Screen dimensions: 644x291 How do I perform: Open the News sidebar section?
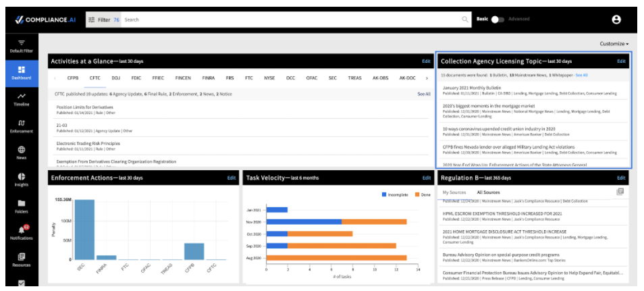22,153
